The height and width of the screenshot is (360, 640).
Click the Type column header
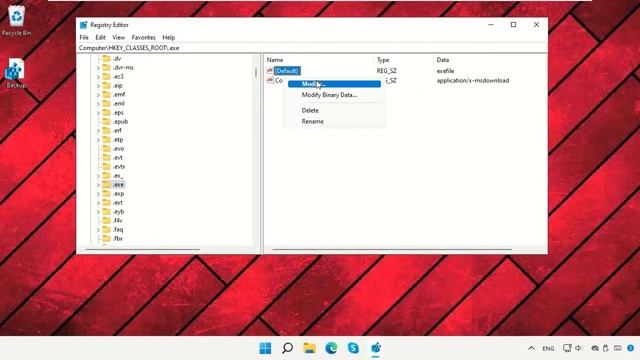tap(383, 60)
